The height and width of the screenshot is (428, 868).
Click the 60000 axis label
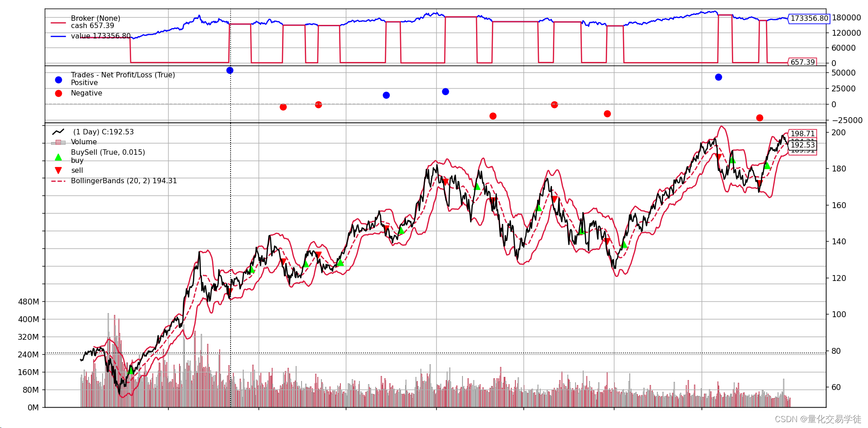pos(844,48)
